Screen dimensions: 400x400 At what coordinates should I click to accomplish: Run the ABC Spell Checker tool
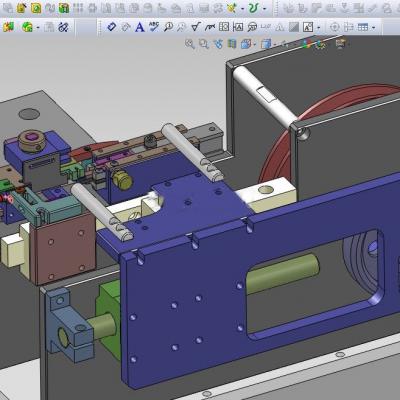(x=154, y=26)
